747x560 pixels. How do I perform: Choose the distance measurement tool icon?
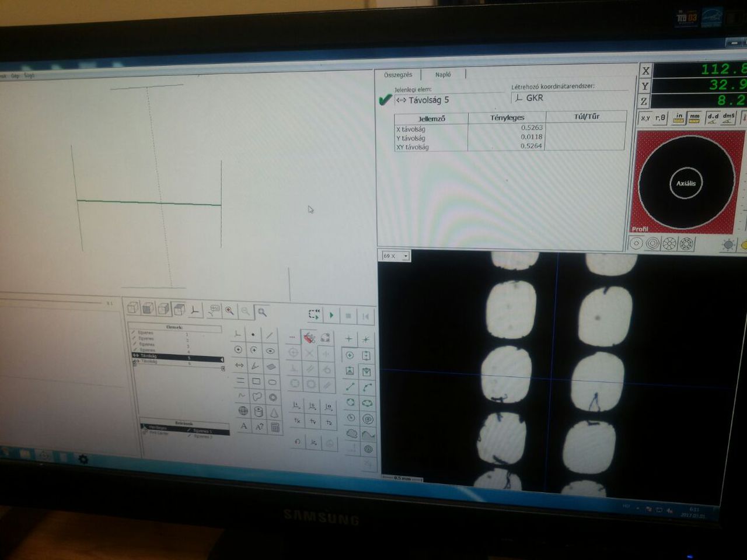pyautogui.click(x=239, y=366)
